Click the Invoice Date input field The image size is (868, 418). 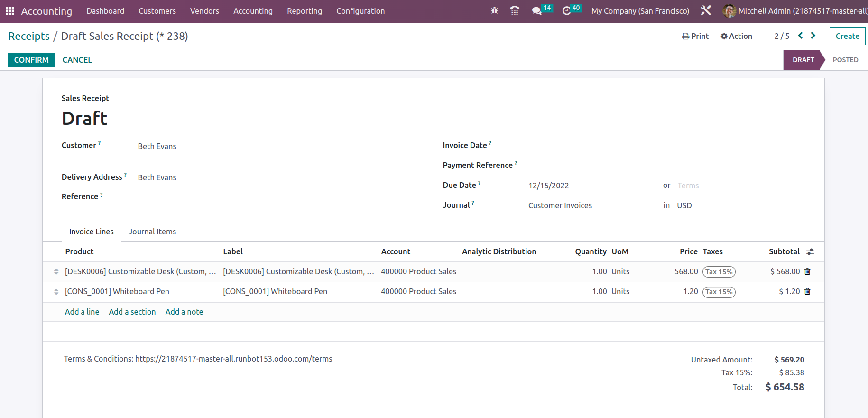click(666, 146)
